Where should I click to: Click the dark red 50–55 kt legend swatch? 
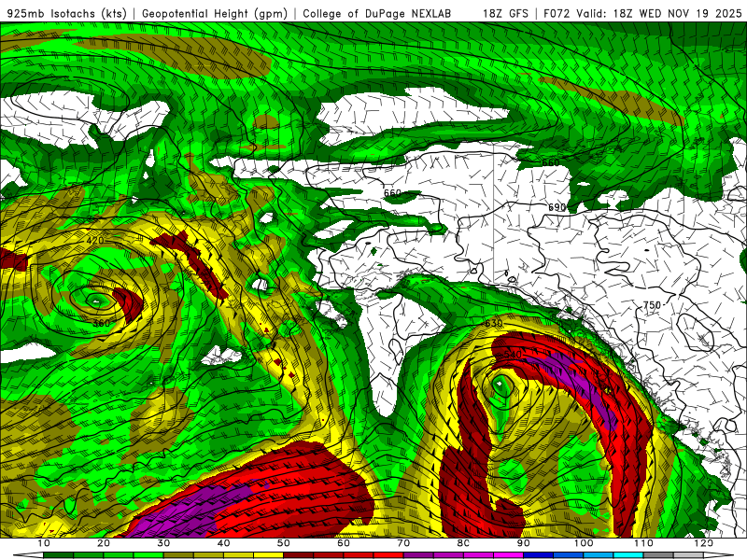[x=298, y=555]
